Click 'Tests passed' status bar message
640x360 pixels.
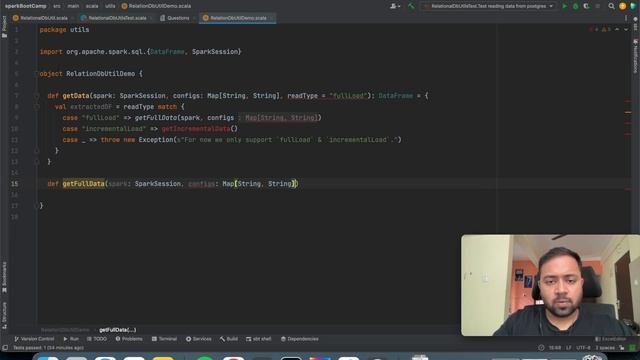point(48,348)
